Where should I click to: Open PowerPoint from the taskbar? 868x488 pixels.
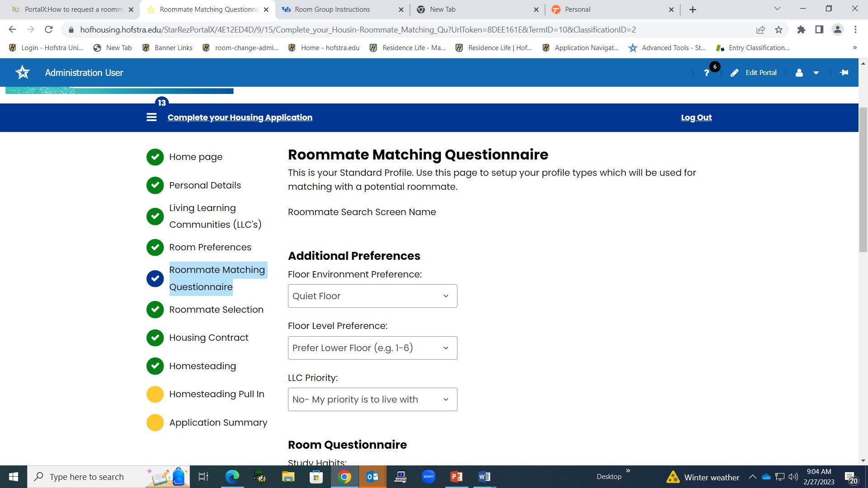tap(456, 477)
